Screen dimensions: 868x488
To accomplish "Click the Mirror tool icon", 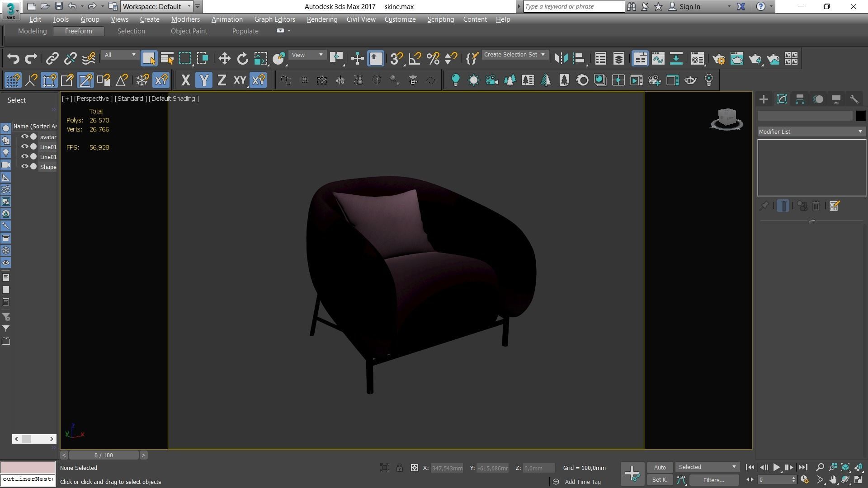I will (x=561, y=59).
